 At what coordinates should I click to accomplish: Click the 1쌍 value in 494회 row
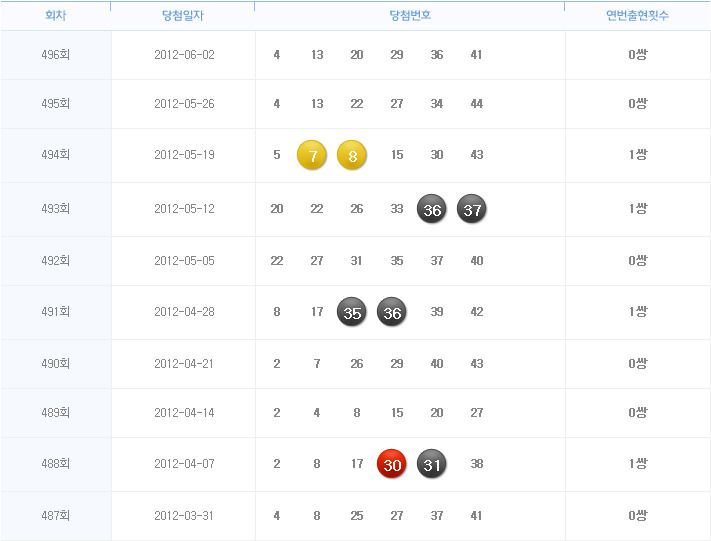click(638, 155)
